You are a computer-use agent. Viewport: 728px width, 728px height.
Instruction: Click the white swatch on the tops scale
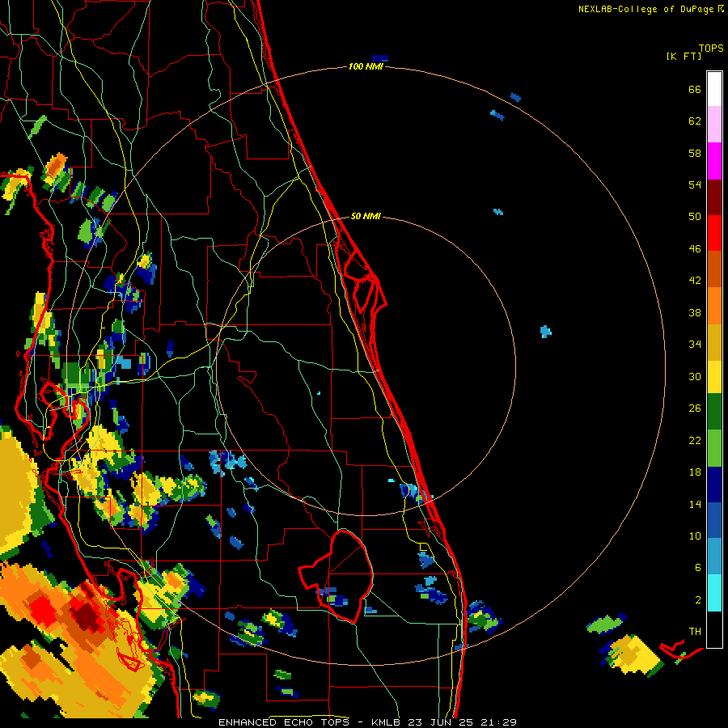714,89
